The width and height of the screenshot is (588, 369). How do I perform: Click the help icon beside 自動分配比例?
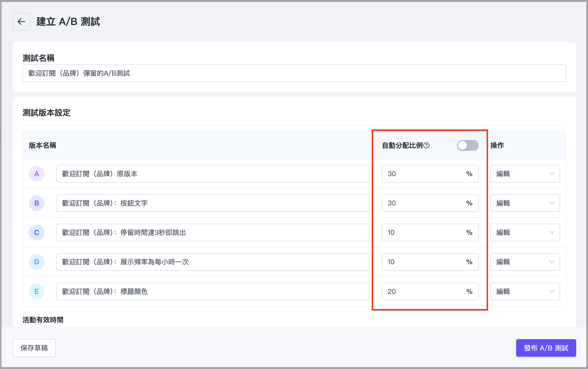coord(426,146)
